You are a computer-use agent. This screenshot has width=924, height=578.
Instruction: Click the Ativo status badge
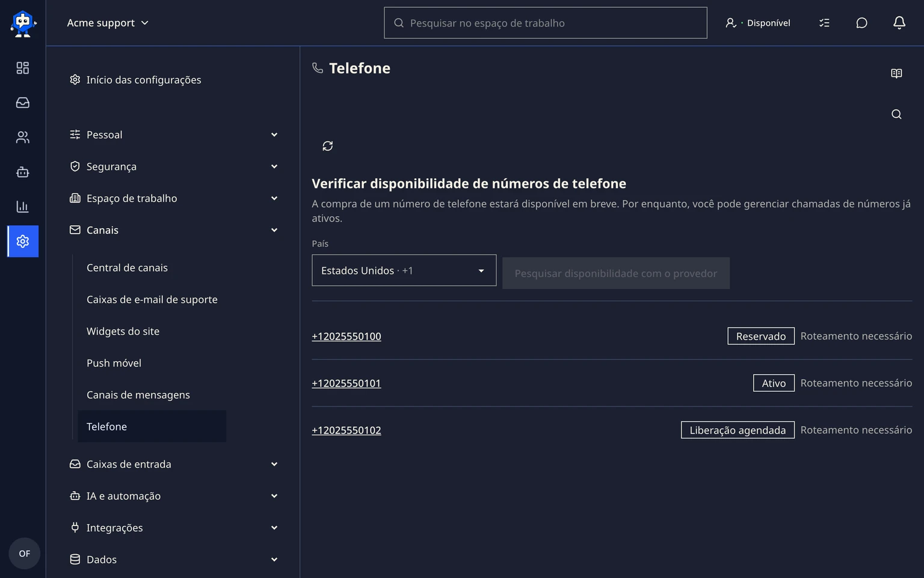coord(774,383)
